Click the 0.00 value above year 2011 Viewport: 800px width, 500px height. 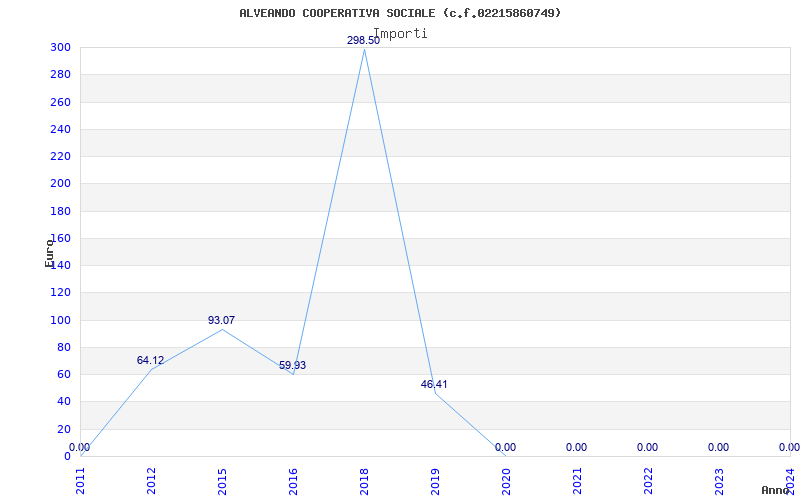(x=80, y=447)
